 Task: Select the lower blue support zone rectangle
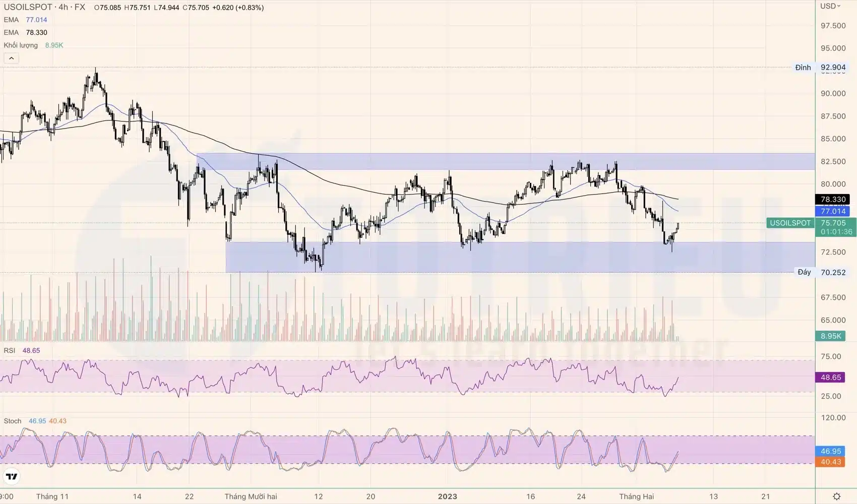click(x=504, y=257)
